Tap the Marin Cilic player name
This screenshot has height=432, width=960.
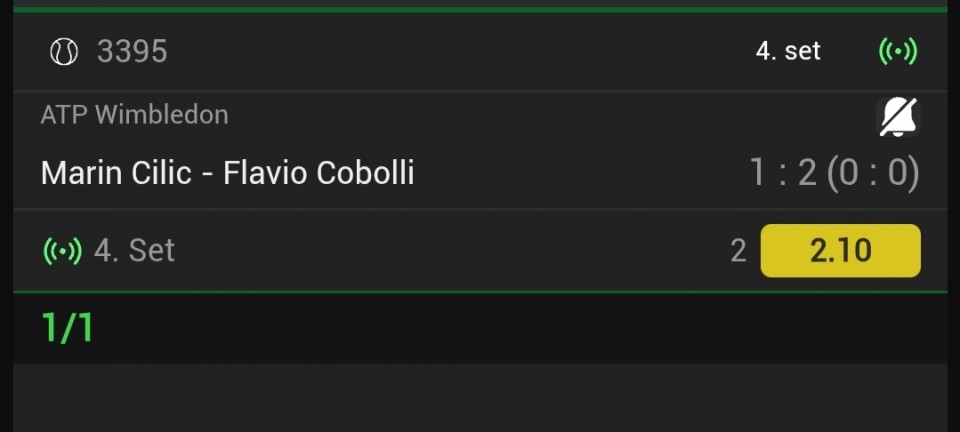[x=116, y=173]
